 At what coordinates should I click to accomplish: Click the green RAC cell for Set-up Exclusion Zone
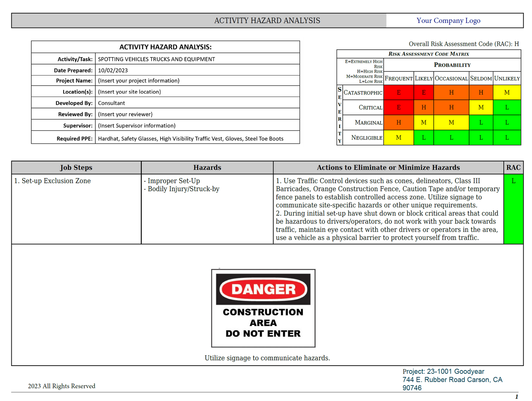click(513, 209)
